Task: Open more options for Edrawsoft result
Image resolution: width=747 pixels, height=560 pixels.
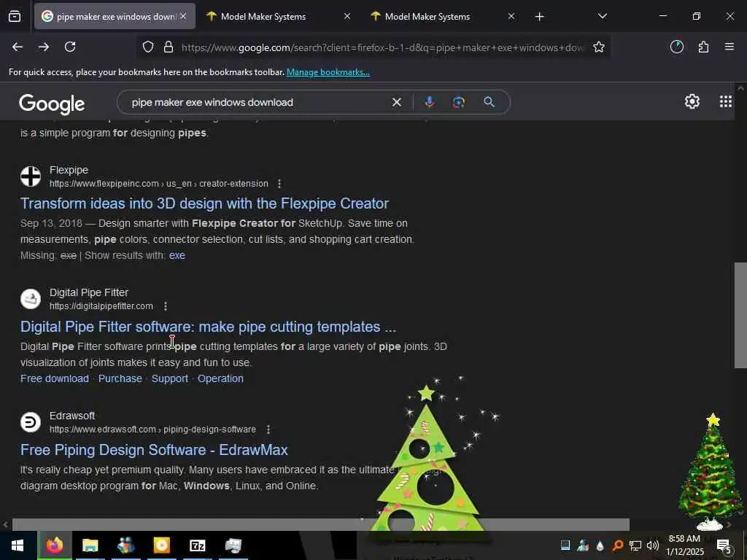Action: 268,429
